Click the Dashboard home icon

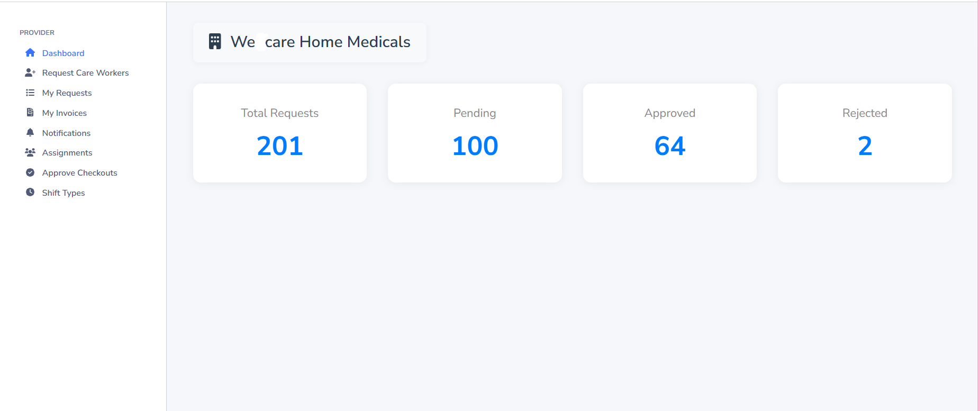coord(30,53)
